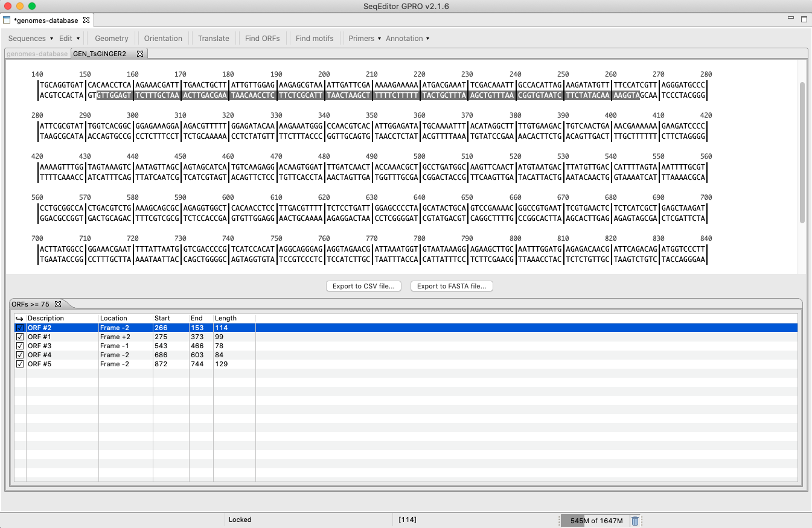
Task: Click the sequence view vertical scrollbar
Action: click(x=802, y=151)
